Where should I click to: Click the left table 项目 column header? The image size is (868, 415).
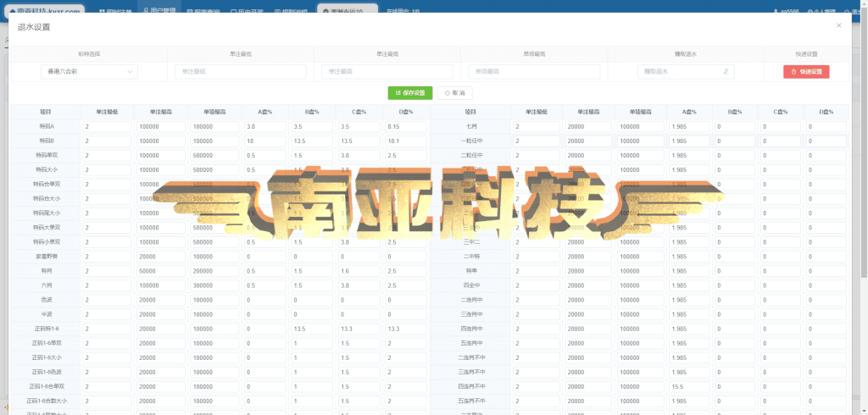point(46,112)
